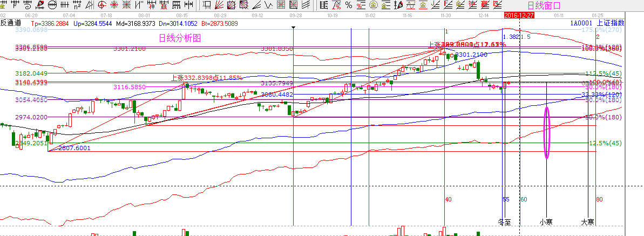Viewport: 644px width, 236px height.
Task: Click the 日线分析图 chart label
Action: click(x=180, y=38)
